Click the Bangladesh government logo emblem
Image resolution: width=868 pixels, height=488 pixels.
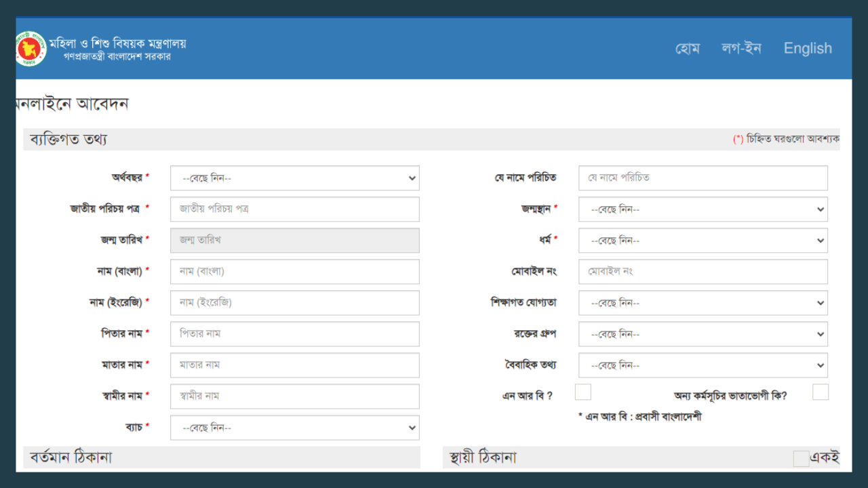[x=31, y=49]
